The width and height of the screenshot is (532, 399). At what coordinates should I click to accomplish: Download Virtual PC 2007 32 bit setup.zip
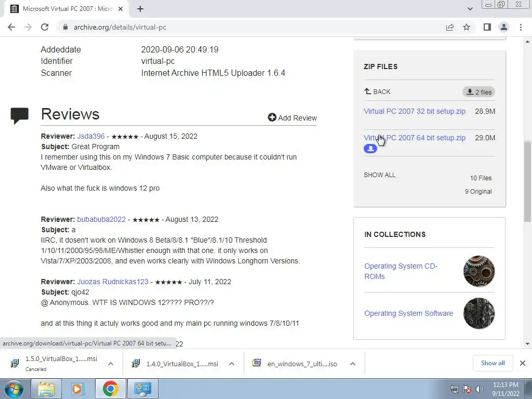click(x=415, y=111)
